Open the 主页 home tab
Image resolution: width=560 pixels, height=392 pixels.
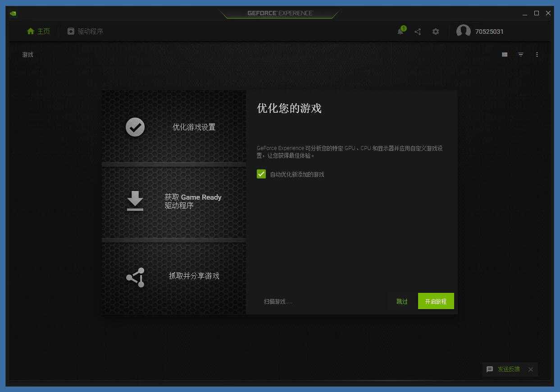38,31
